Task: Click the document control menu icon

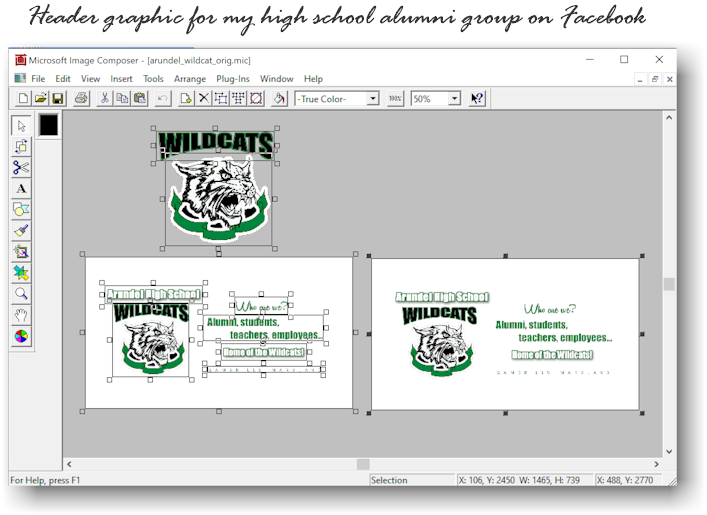Action: pos(20,78)
